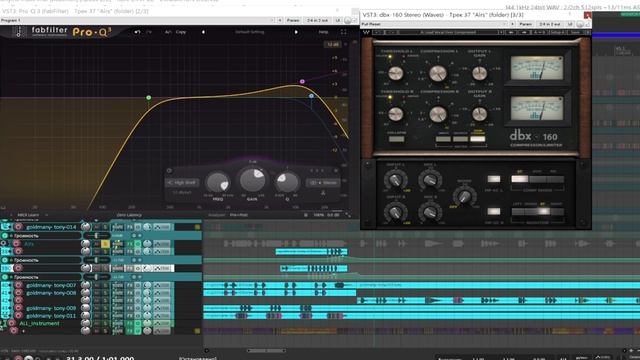640x360 pixels.
Task: Click the Q knob of selected band
Action: [x=287, y=182]
